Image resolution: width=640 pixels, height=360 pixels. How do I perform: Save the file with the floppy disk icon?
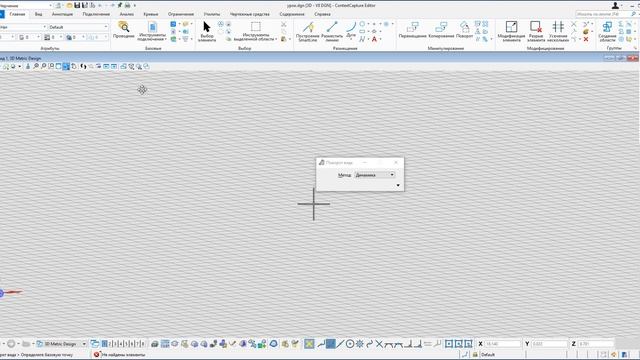tap(77, 5)
